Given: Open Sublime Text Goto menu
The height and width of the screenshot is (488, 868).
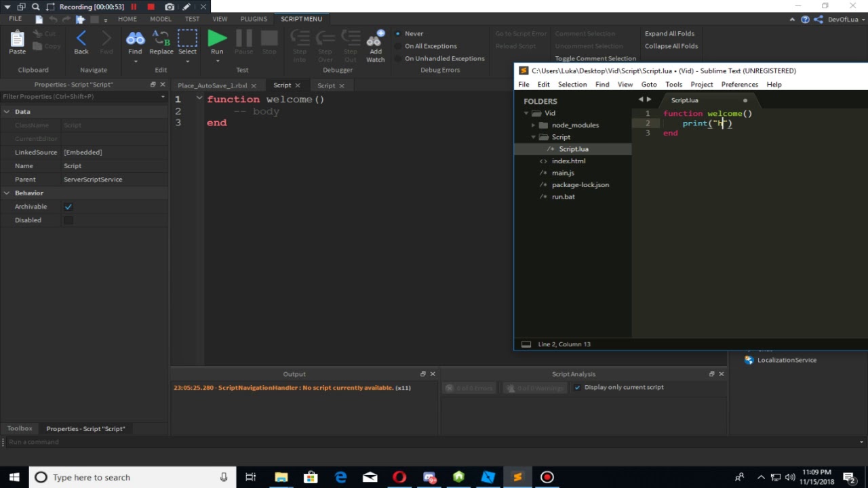Looking at the screenshot, I should (649, 85).
